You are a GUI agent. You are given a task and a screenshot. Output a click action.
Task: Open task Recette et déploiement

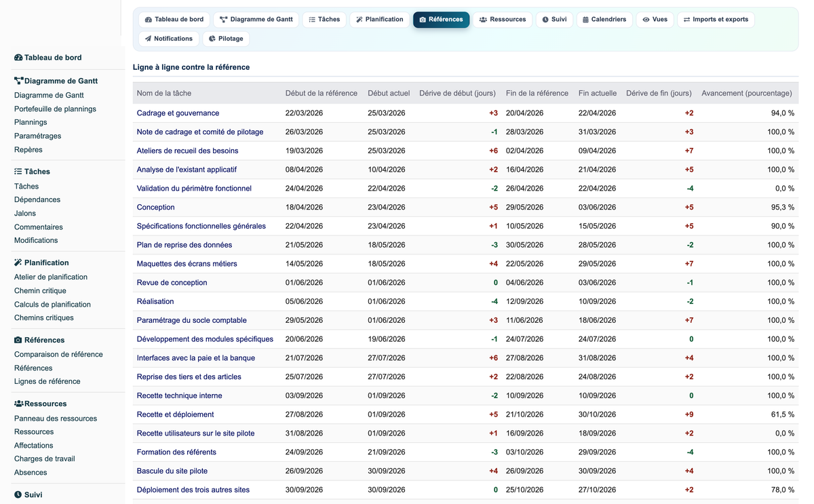(x=175, y=414)
